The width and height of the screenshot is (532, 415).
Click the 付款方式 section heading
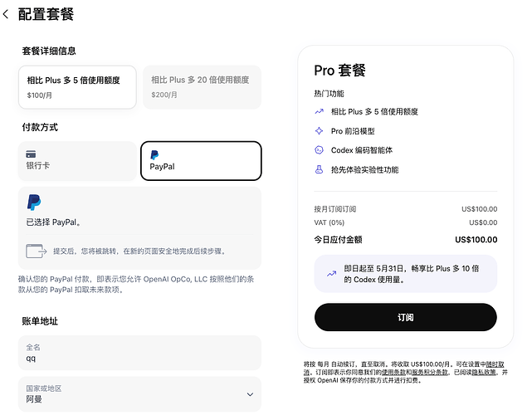(40, 127)
